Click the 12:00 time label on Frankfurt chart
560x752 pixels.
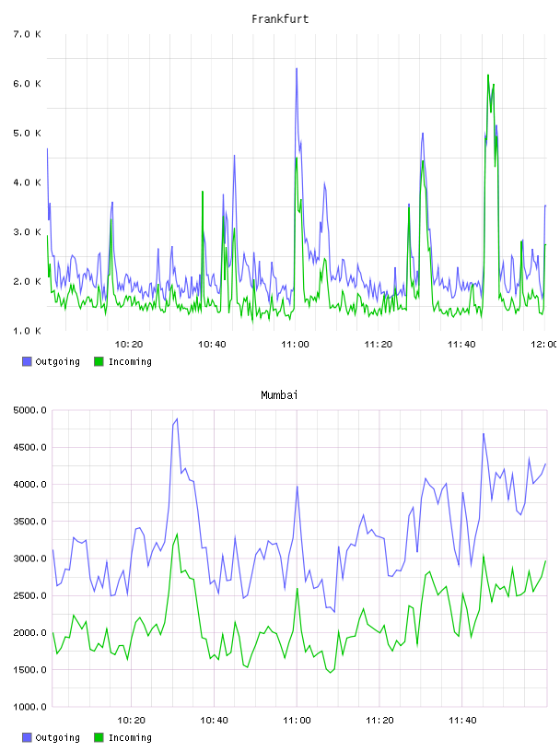click(x=543, y=344)
